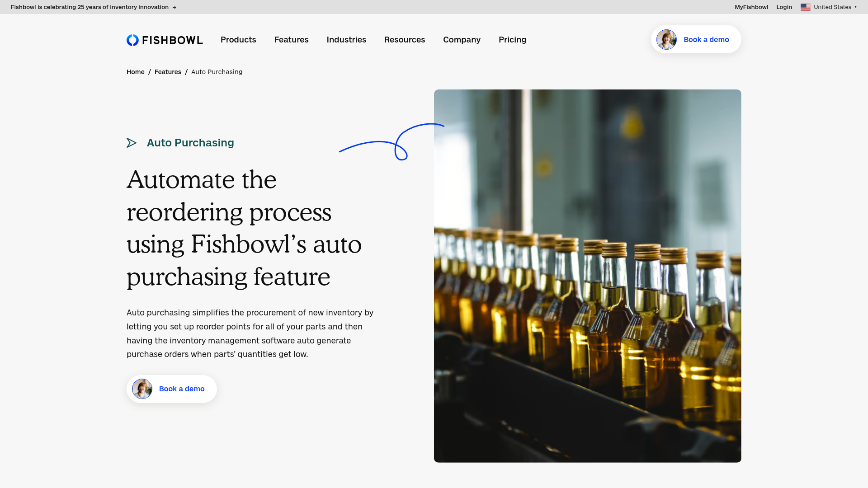Open the Company menu
868x488 pixels.
[x=462, y=40]
